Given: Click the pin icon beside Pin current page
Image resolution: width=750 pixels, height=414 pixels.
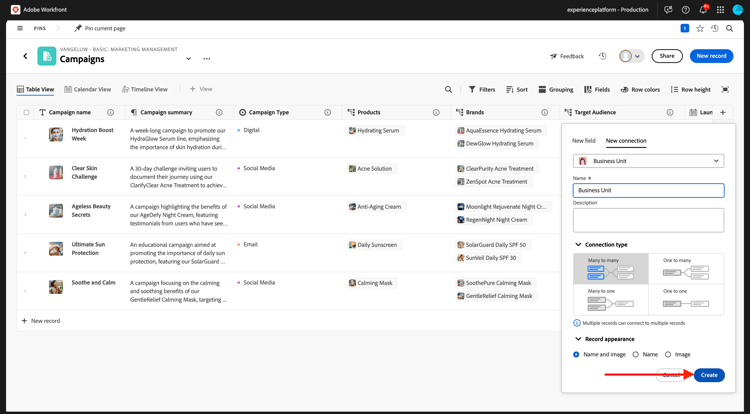Looking at the screenshot, I should [x=78, y=28].
